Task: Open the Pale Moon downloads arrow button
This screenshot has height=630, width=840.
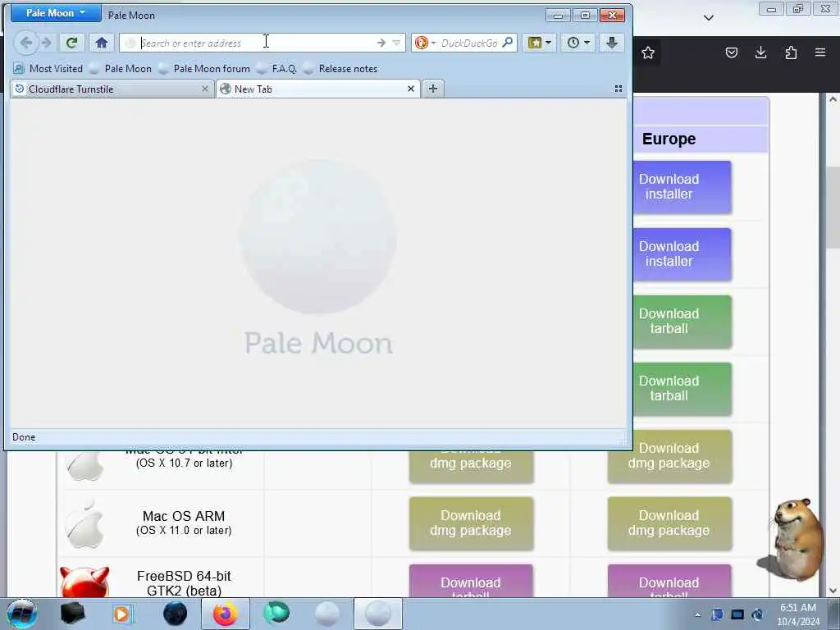Action: pos(612,43)
